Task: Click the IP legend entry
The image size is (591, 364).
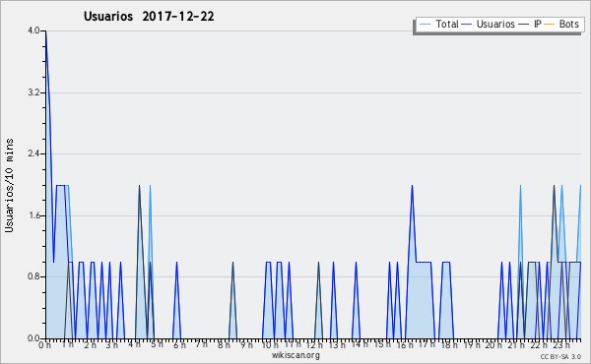Action: [x=530, y=24]
